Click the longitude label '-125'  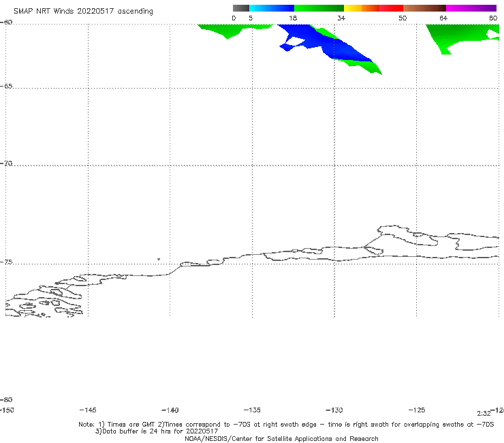(417, 410)
